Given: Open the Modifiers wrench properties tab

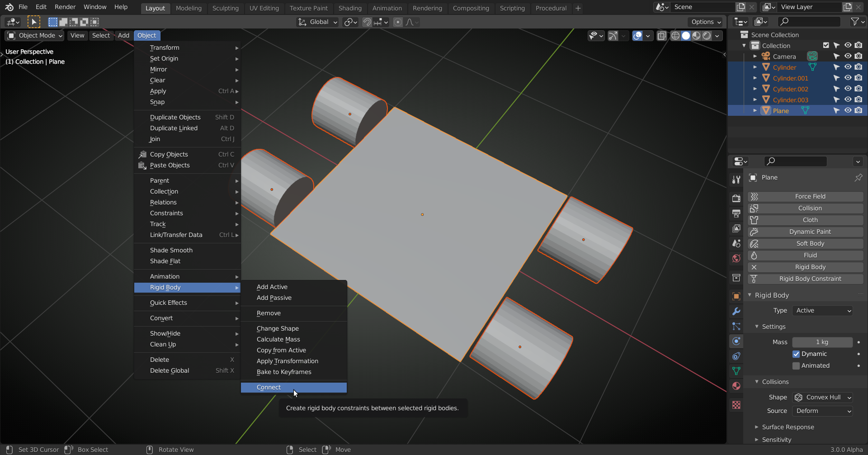Looking at the screenshot, I should pyautogui.click(x=736, y=312).
